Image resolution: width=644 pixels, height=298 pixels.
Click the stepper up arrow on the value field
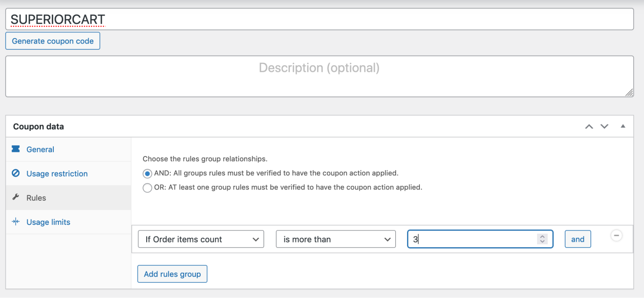(542, 237)
